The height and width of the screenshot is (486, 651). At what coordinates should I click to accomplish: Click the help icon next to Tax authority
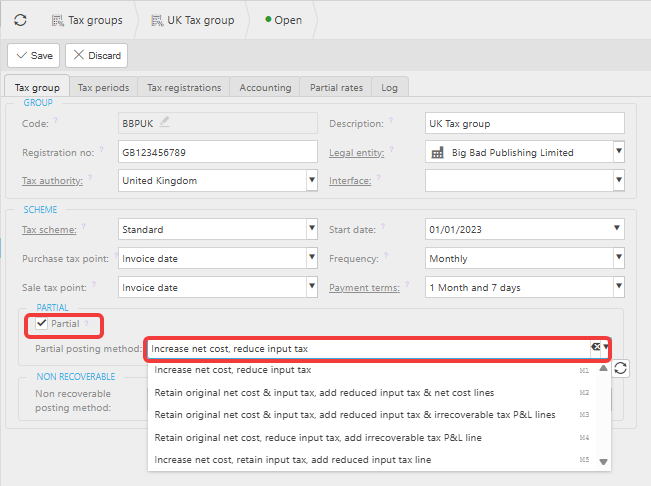pyautogui.click(x=90, y=177)
